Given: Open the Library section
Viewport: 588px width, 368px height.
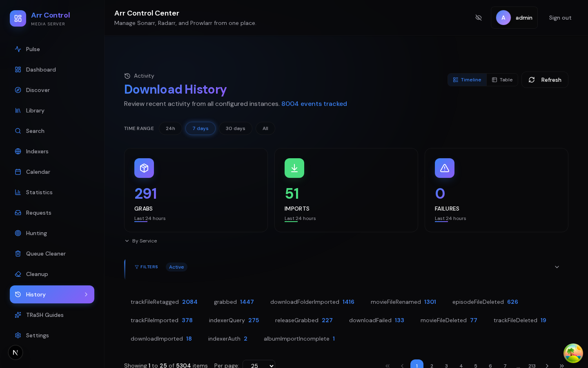Looking at the screenshot, I should 52,110.
